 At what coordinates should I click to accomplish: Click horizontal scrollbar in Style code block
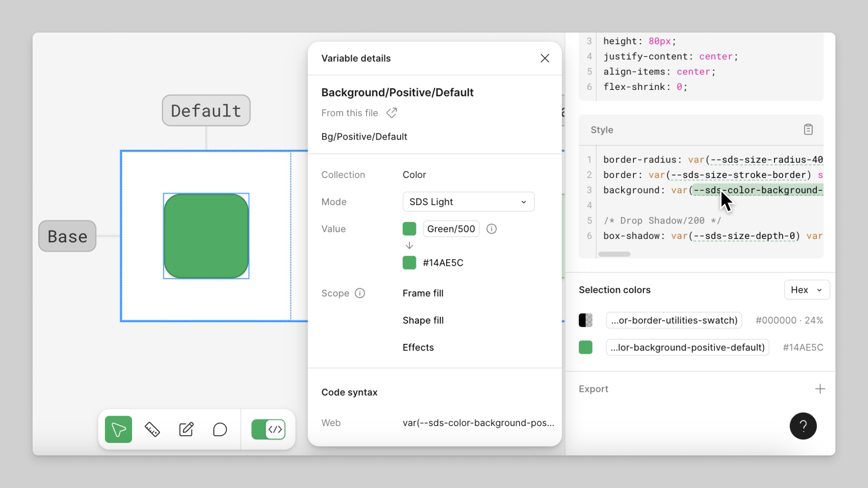pyautogui.click(x=614, y=254)
